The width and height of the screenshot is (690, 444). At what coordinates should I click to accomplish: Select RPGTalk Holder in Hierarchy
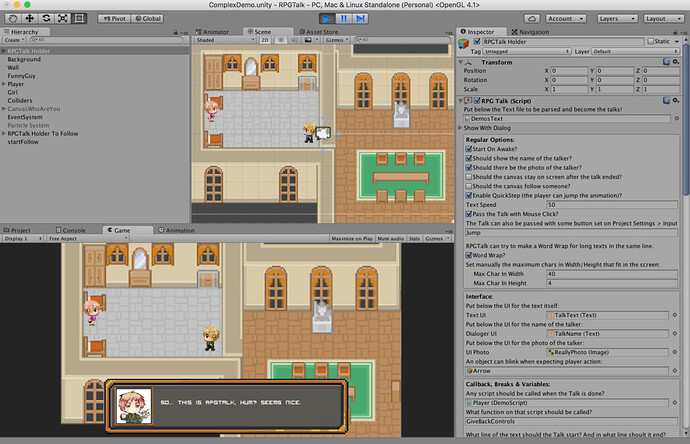(29, 51)
